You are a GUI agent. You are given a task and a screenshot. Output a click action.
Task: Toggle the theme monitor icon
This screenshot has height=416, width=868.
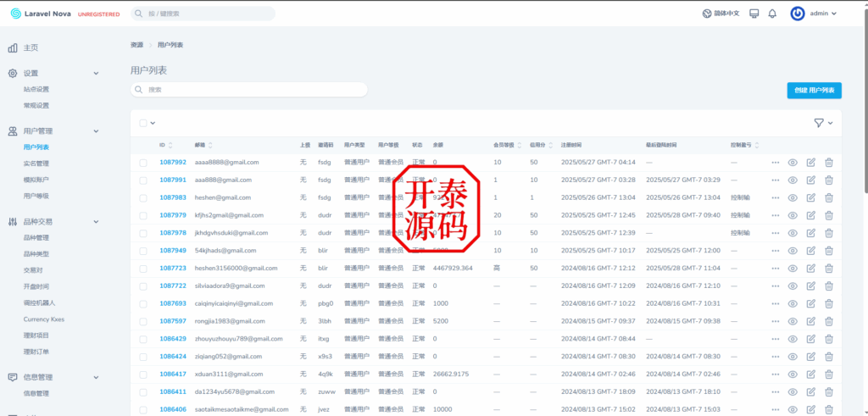pyautogui.click(x=754, y=14)
